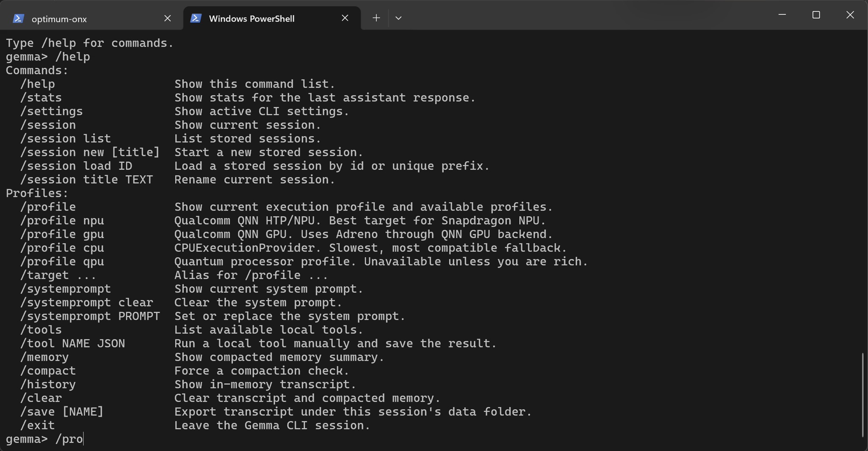Close the Windows PowerShell tab
Viewport: 868px width, 451px height.
point(345,18)
